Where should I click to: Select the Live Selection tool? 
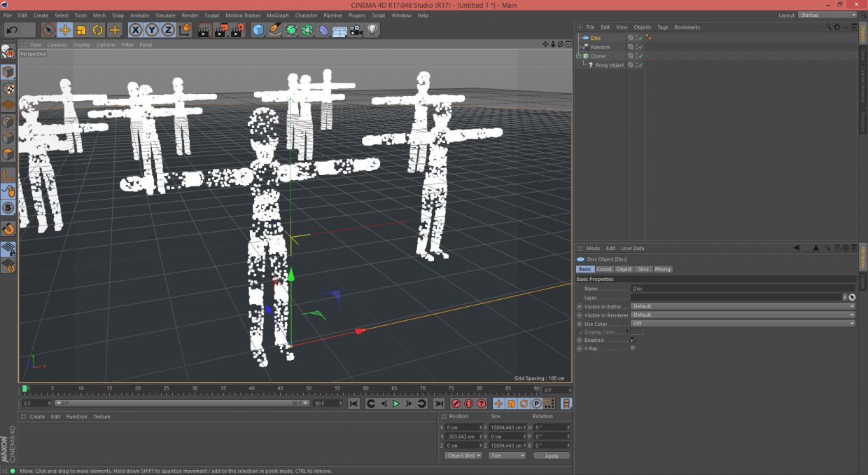(x=48, y=30)
